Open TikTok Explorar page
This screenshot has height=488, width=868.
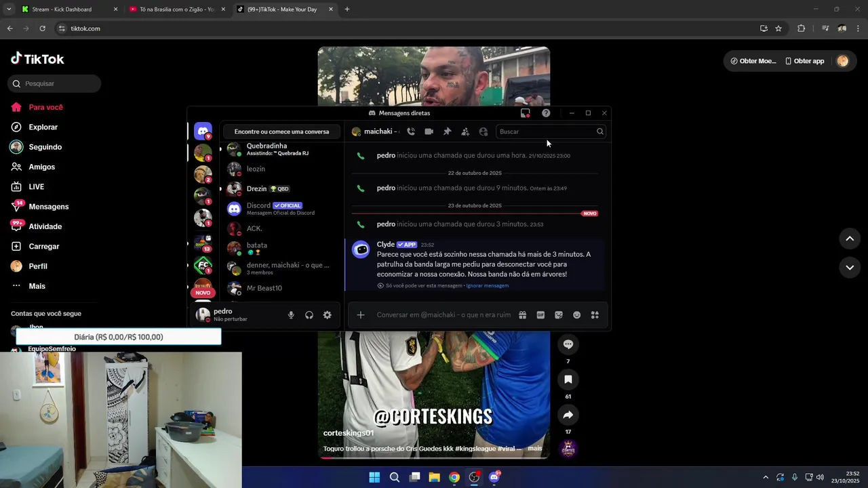43,127
